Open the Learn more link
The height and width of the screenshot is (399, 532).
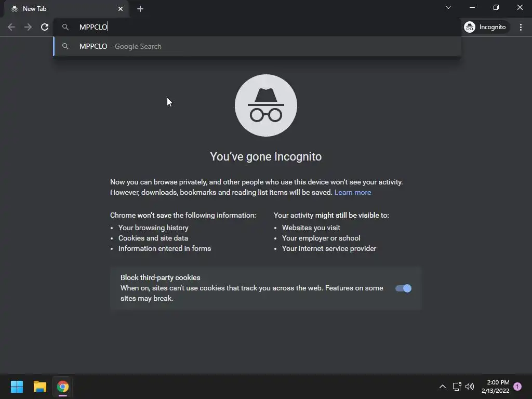click(x=353, y=192)
